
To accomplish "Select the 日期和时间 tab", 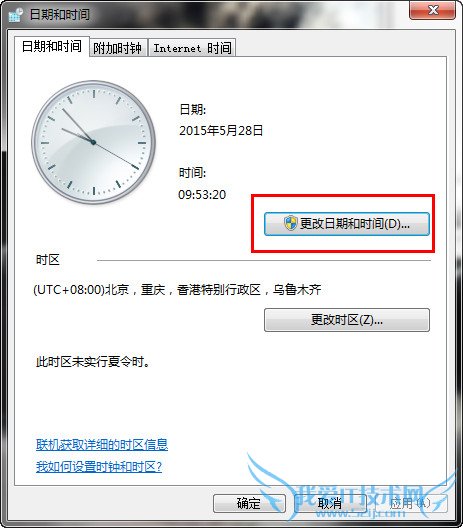I will coord(52,46).
